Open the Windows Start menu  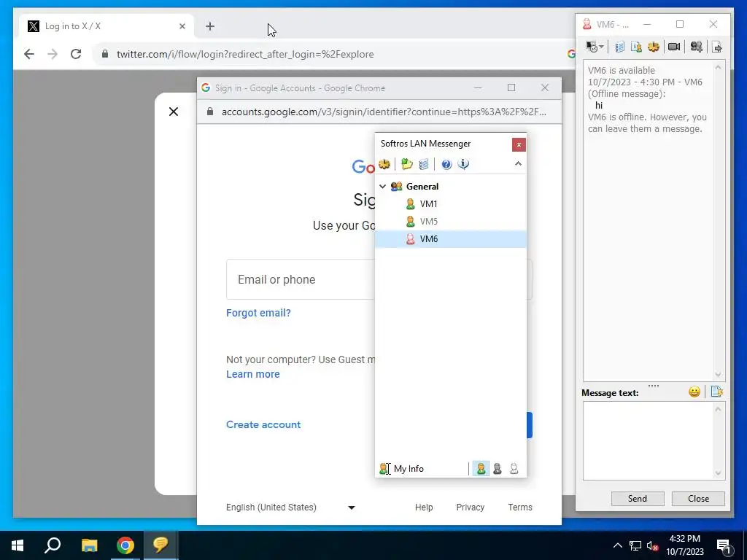click(x=18, y=545)
